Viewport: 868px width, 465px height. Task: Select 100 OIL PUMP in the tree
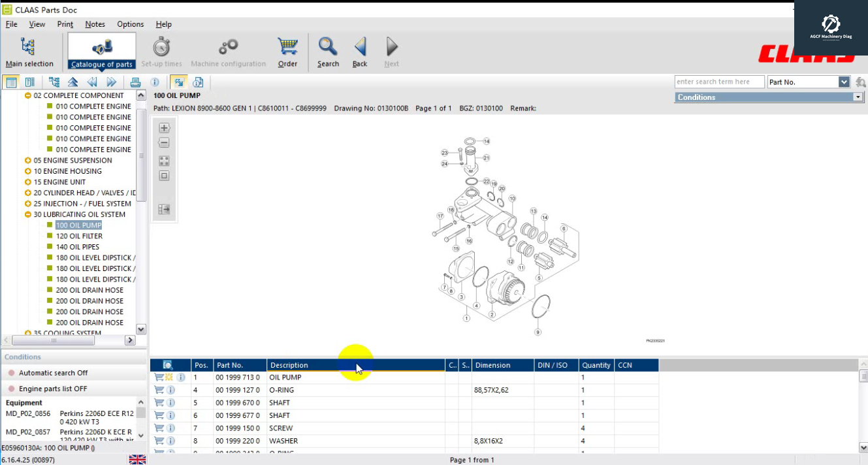(77, 225)
